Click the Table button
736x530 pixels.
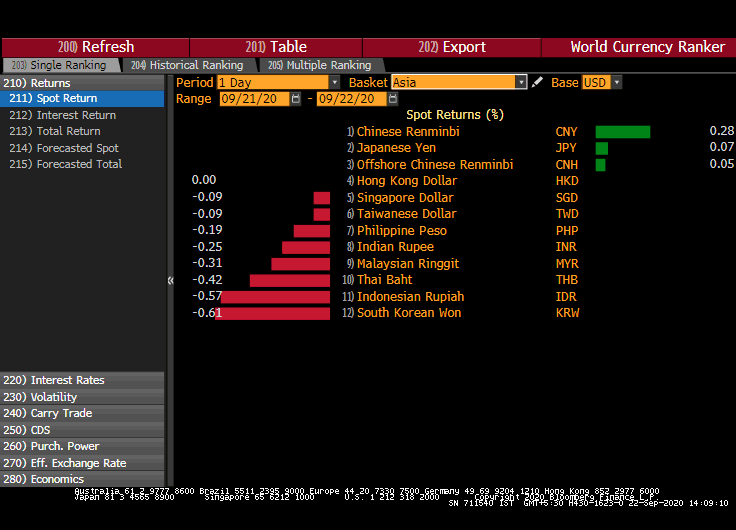click(x=271, y=47)
